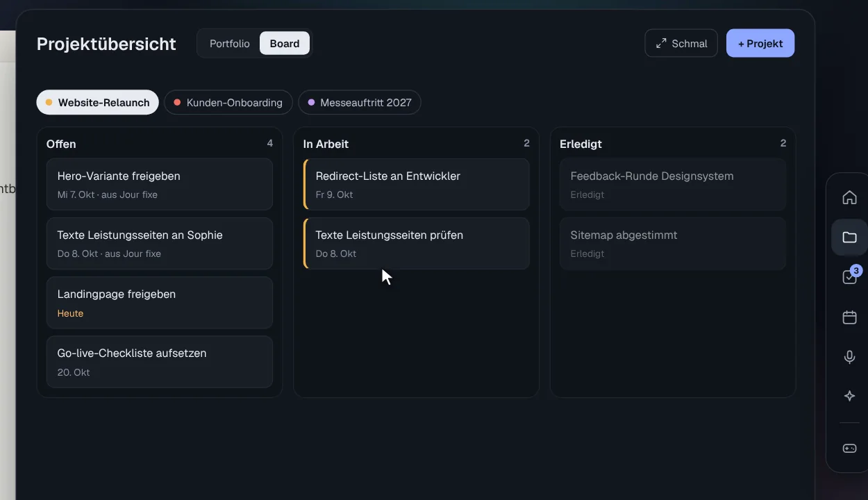
Task: Open tasks icon with badge 3
Action: click(849, 277)
